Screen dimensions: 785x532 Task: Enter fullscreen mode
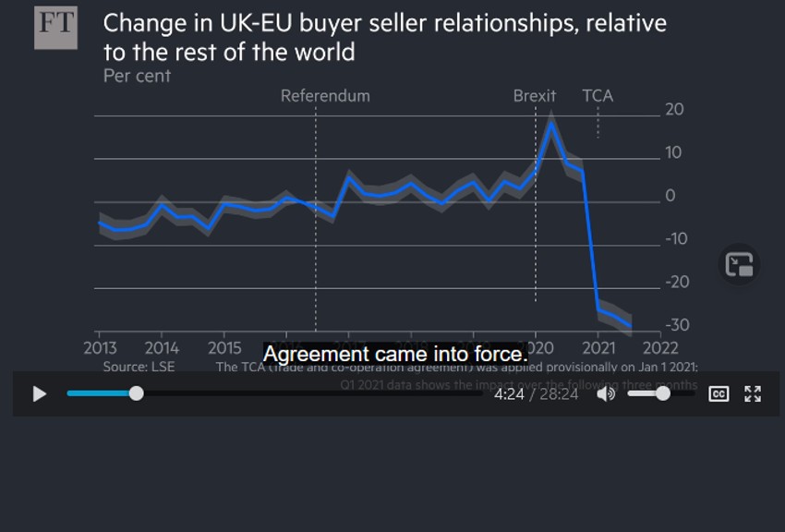[753, 394]
